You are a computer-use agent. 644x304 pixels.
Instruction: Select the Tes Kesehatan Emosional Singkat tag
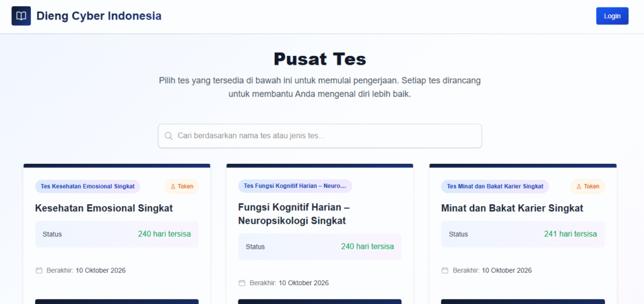87,187
